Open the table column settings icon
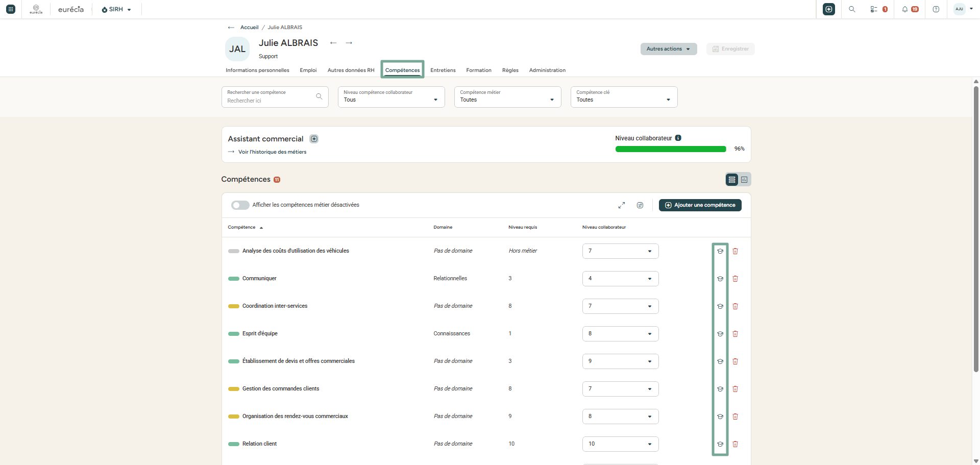Screen dimensions: 980x465 [640, 205]
